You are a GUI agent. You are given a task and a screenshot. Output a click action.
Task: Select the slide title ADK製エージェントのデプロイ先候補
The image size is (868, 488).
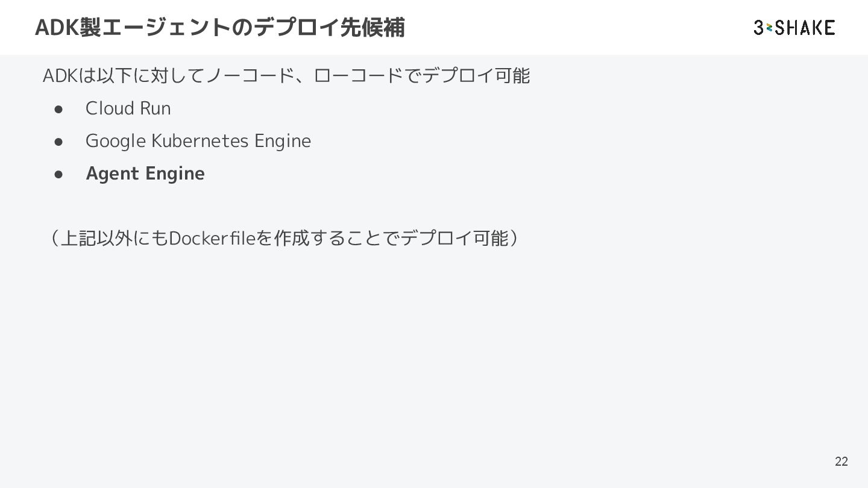220,27
